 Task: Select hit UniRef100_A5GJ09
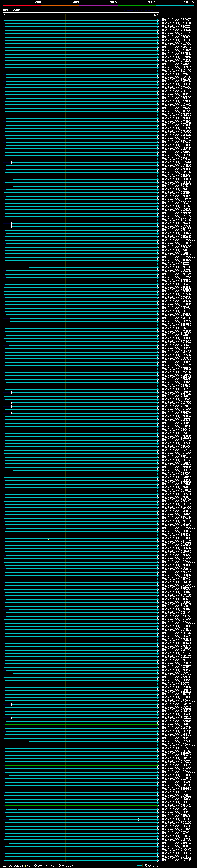click(x=176, y=267)
